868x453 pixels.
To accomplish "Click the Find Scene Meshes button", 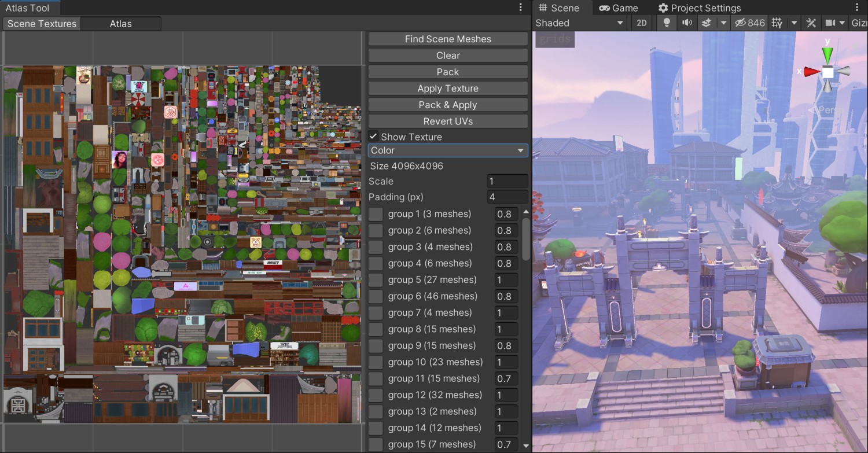I will coord(448,39).
